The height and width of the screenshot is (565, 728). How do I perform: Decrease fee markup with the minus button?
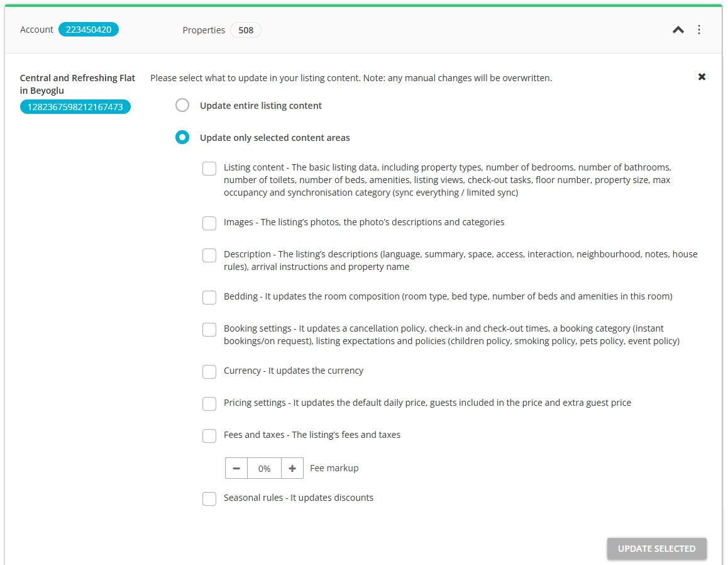[236, 468]
